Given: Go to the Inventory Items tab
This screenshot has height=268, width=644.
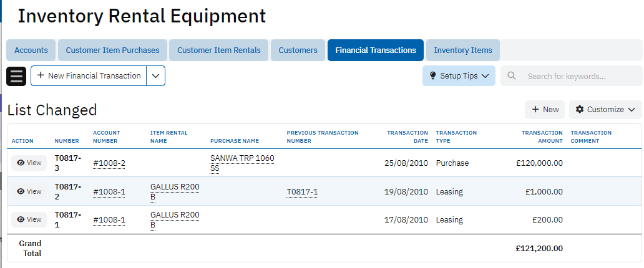Looking at the screenshot, I should pos(463,50).
